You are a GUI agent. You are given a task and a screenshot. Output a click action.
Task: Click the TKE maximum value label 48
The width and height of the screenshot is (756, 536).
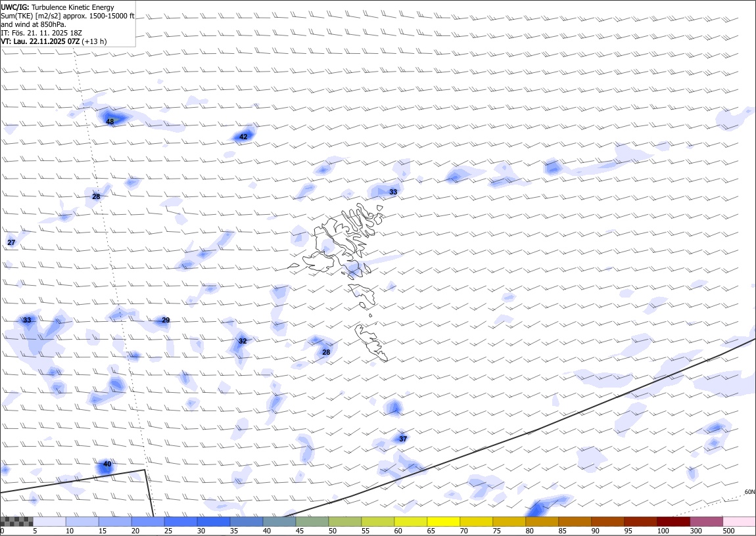110,122
